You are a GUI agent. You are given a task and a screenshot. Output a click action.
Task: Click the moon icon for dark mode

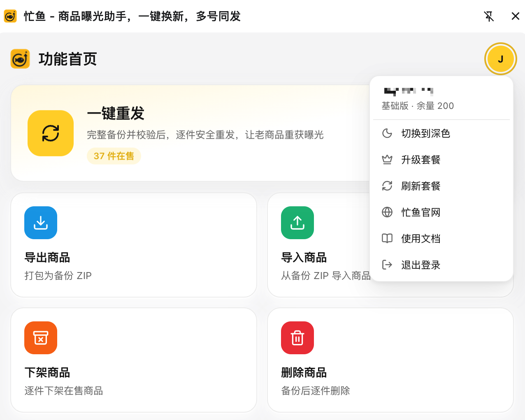pos(387,133)
